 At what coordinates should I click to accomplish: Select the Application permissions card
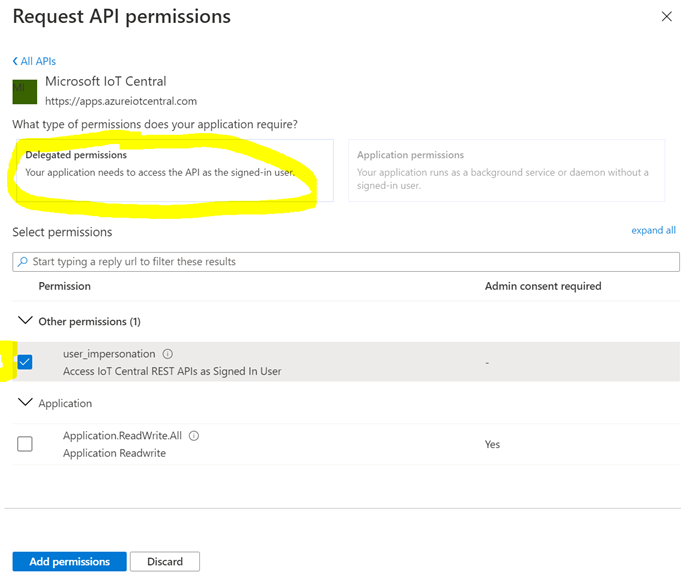coord(506,170)
